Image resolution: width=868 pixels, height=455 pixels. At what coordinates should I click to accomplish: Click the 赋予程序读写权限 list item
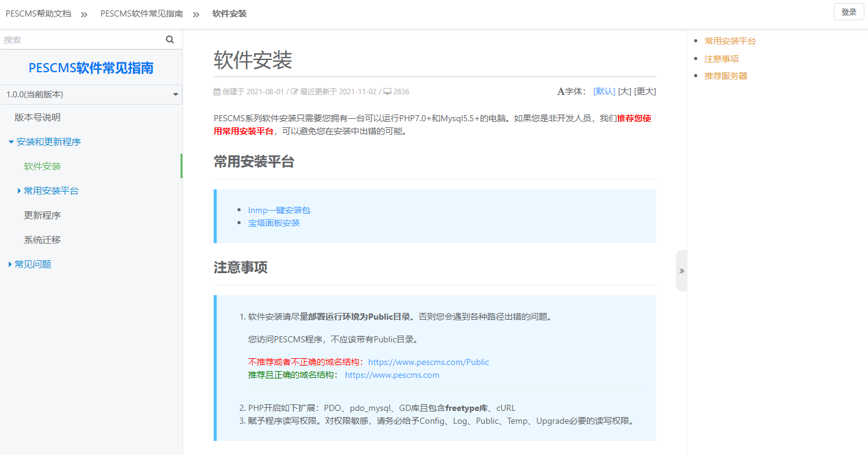pyautogui.click(x=441, y=421)
